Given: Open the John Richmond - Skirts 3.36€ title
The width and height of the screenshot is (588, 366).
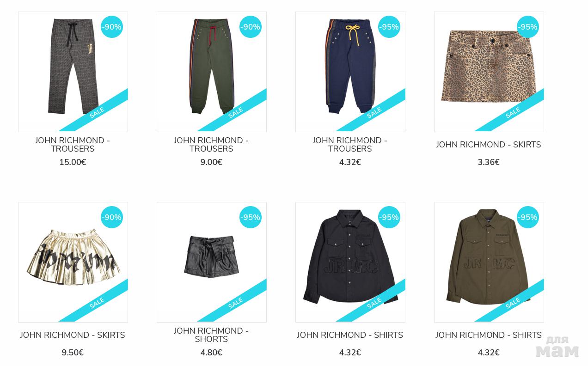Looking at the screenshot, I should coord(489,145).
